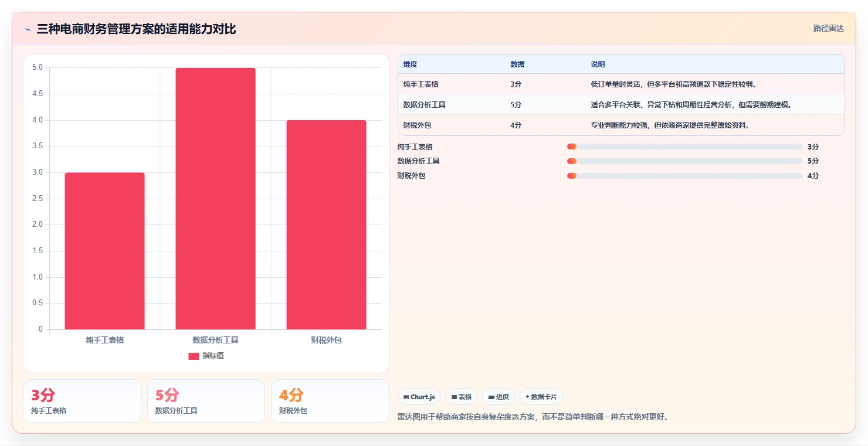Click the 路径雷达 label in header
The width and height of the screenshot is (868, 446).
point(829,28)
